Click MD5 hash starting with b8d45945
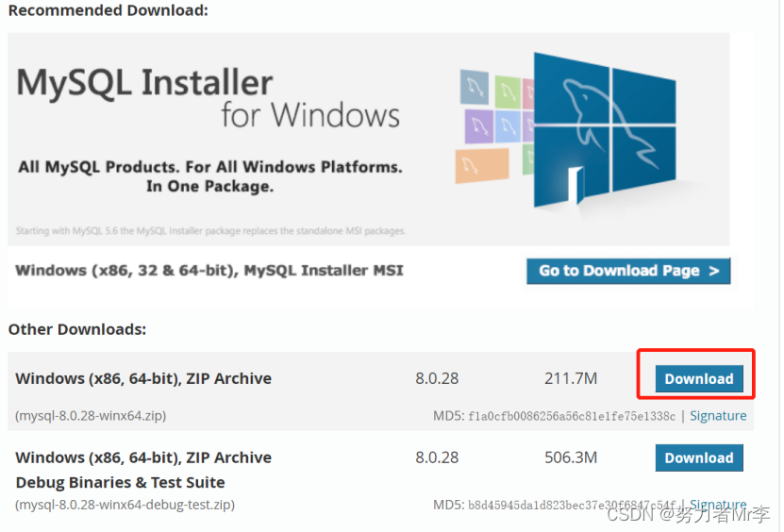The image size is (784, 532). [572, 505]
